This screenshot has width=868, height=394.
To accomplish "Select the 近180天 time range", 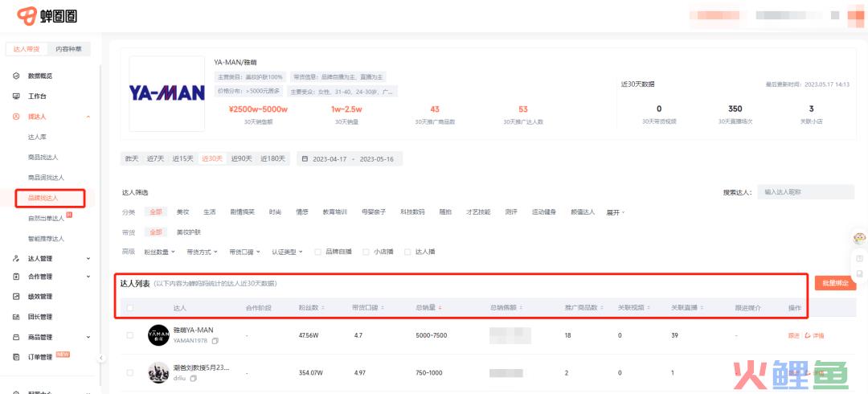I will (x=273, y=158).
